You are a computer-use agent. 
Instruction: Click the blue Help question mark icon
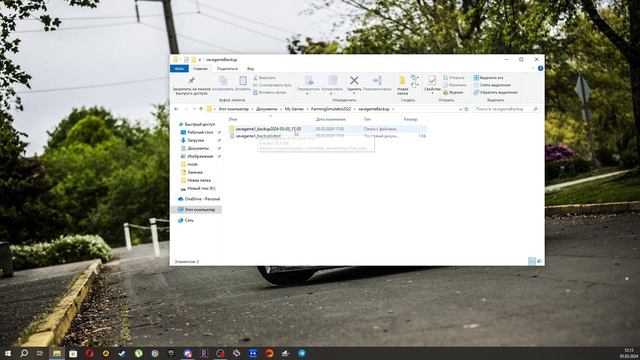tap(540, 69)
